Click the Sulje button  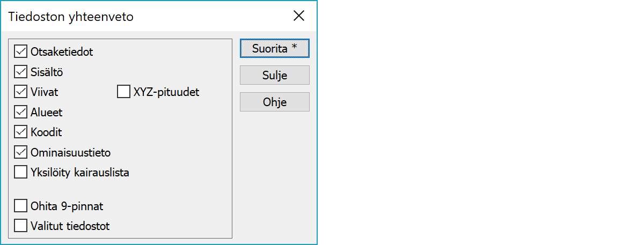(274, 76)
